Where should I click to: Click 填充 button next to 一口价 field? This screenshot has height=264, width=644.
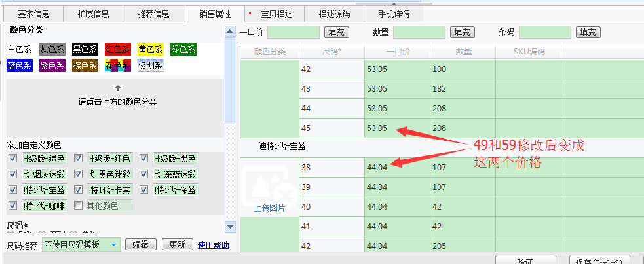tap(337, 32)
